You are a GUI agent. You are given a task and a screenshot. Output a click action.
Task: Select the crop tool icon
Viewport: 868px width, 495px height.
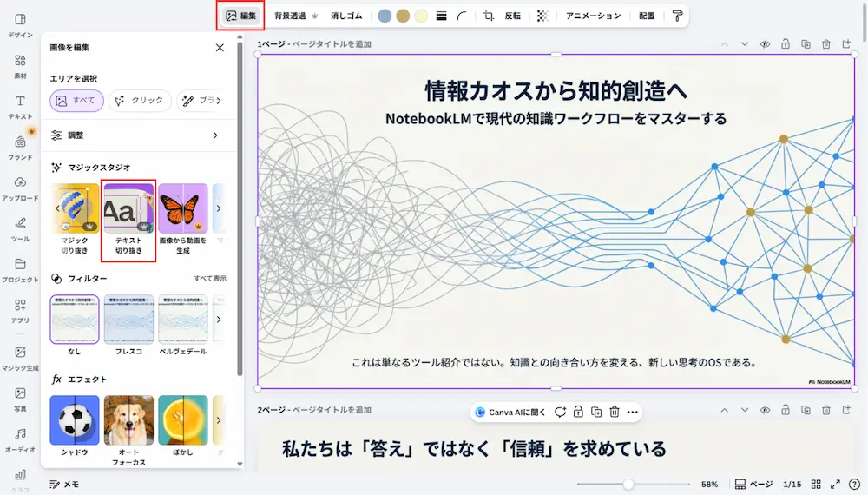pos(488,16)
